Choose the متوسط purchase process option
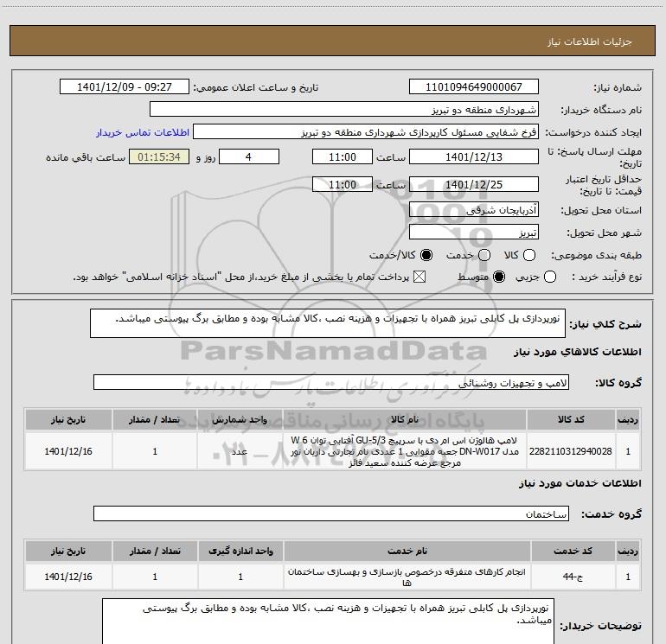Viewport: 666px width, 644px height. 499,277
